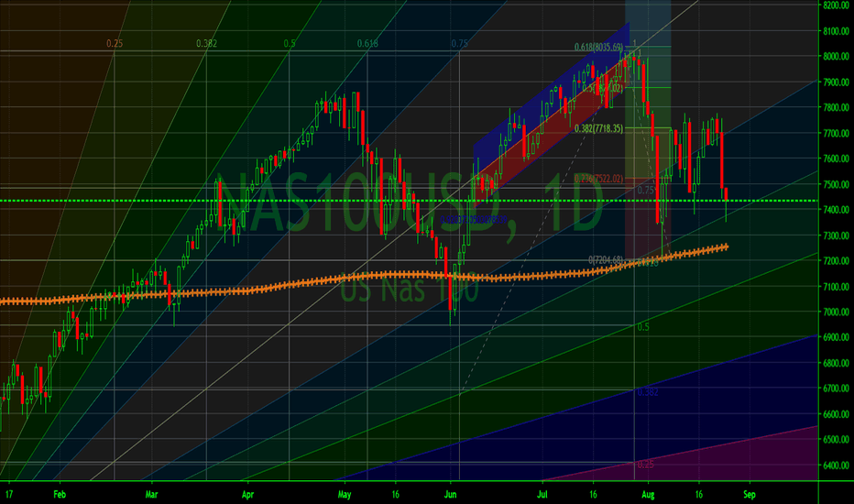Click the 7400.00 price axis label
Screen dimensions: 854x504
(836, 209)
